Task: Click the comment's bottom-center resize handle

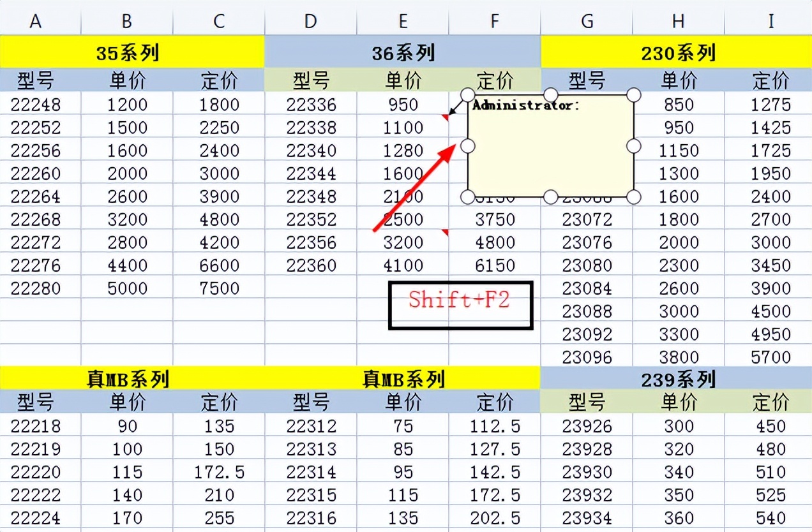Action: point(551,196)
